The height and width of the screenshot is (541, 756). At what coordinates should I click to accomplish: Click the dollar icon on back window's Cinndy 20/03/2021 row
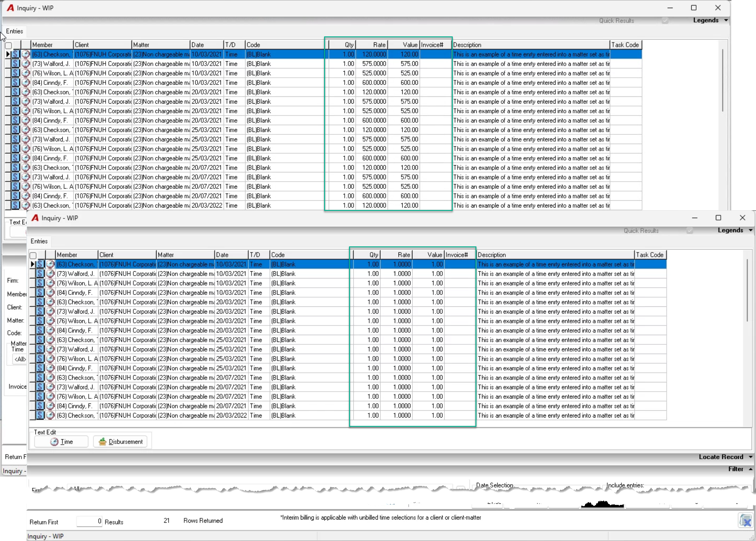(16, 120)
